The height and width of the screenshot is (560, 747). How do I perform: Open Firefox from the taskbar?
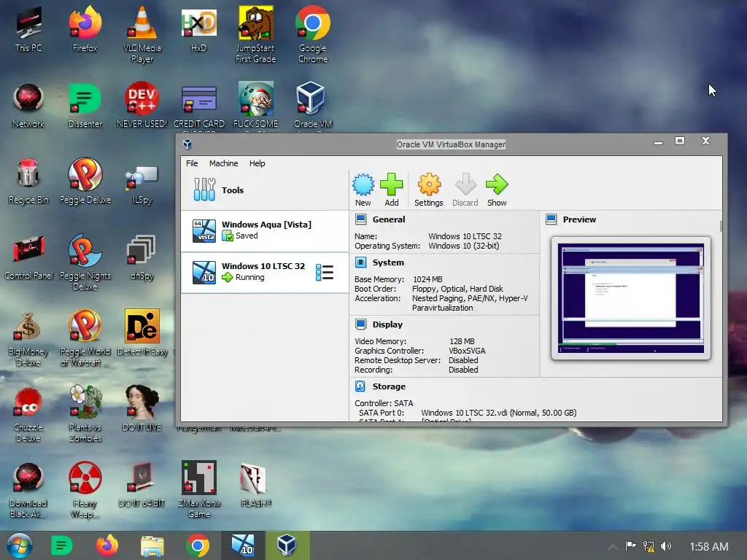[107, 545]
